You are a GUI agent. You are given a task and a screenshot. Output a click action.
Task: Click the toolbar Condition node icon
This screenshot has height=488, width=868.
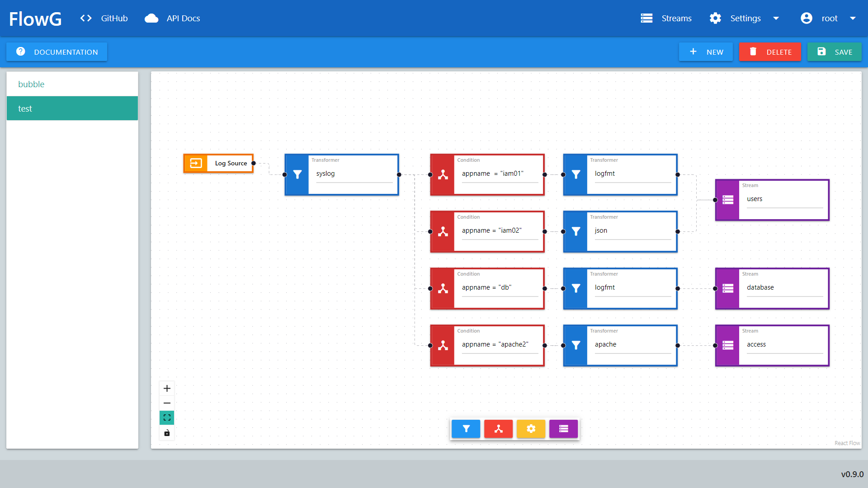[x=499, y=429]
